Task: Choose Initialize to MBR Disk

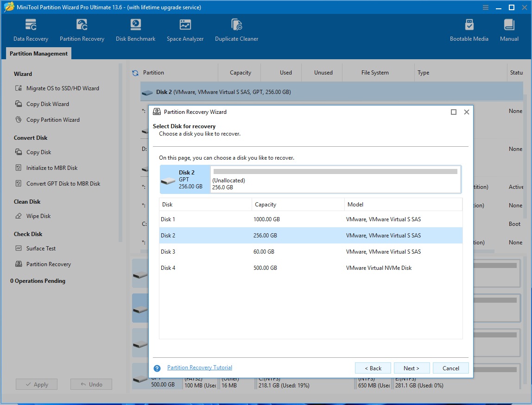Action: (x=46, y=168)
